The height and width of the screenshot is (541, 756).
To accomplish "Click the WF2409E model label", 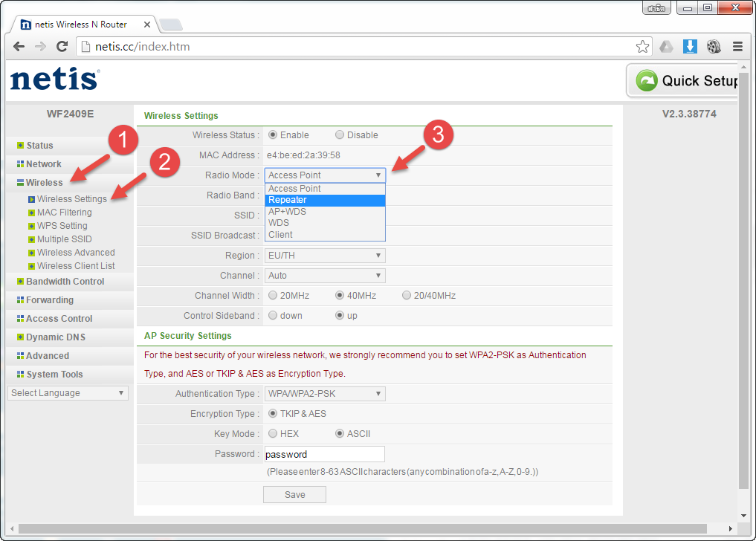I will click(71, 114).
